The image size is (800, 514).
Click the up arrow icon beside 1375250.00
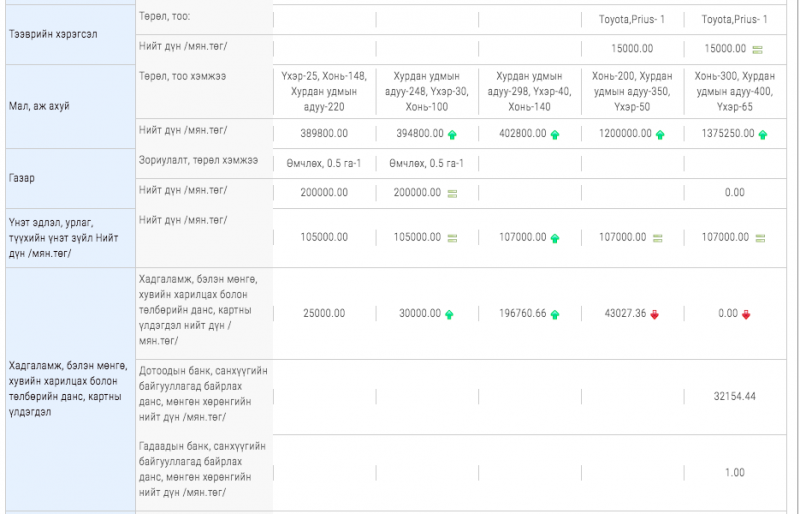pyautogui.click(x=762, y=134)
